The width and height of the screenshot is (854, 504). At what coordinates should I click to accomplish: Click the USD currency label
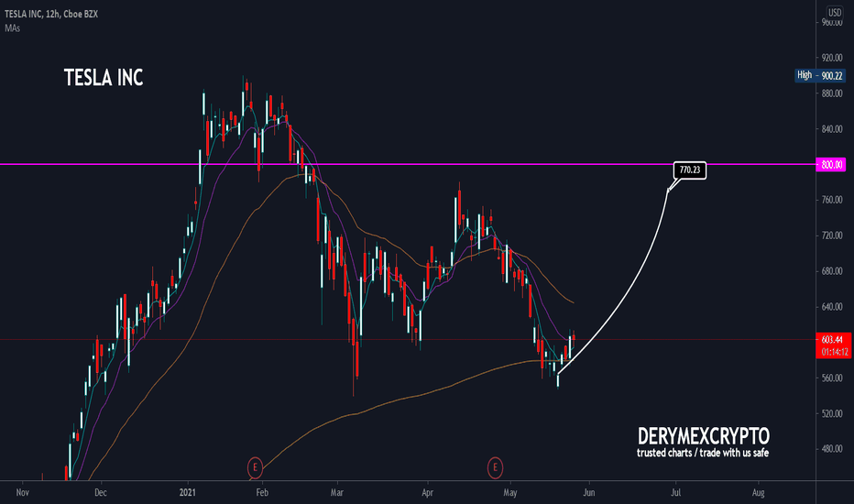pos(835,13)
